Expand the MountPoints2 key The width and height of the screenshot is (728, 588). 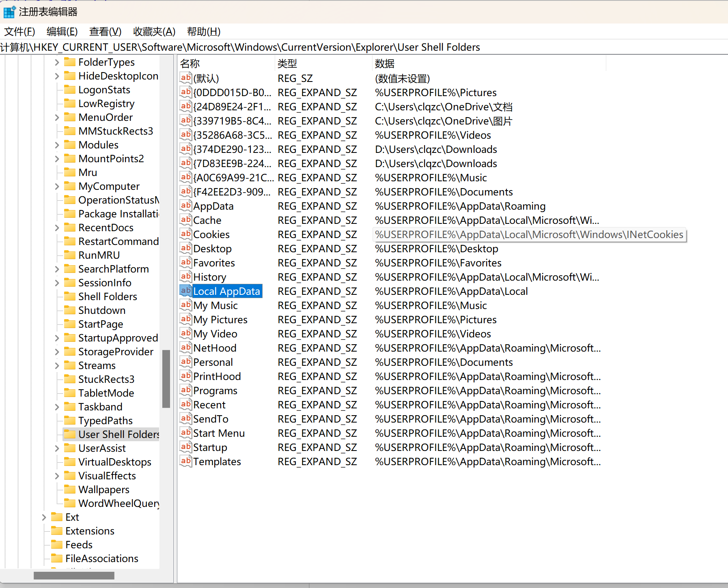57,159
